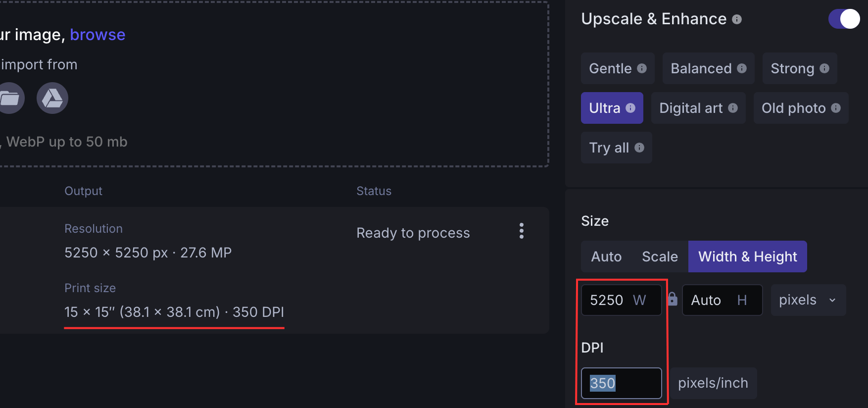Select the Scale size option
Viewport: 868px width, 408px height.
660,256
